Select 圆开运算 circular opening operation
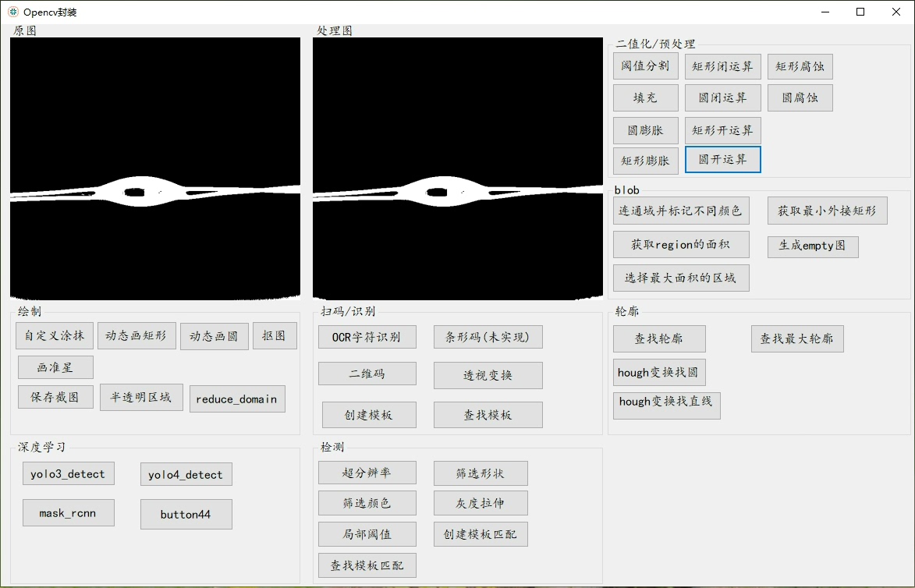The image size is (915, 588). click(x=722, y=159)
